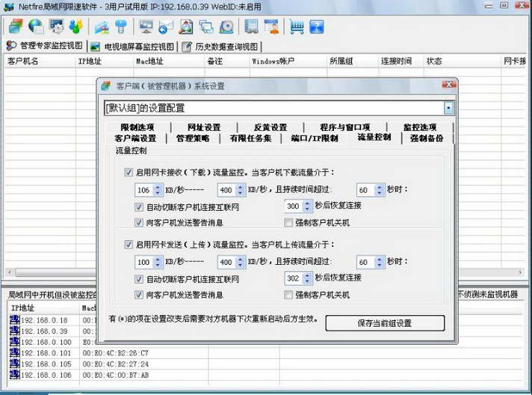Sort by the 客户机名 column header
Screen dimensions: 532x395
coord(40,61)
